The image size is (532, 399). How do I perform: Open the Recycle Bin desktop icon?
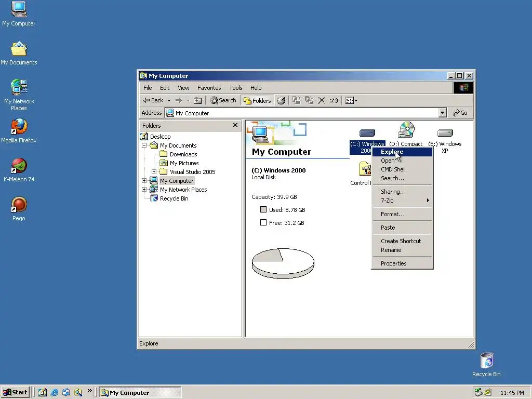click(486, 365)
